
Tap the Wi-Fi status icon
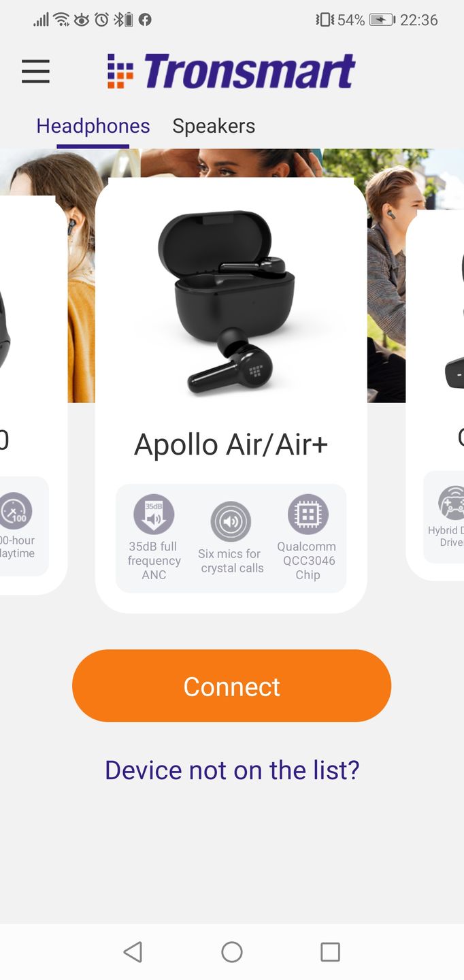coord(61,20)
